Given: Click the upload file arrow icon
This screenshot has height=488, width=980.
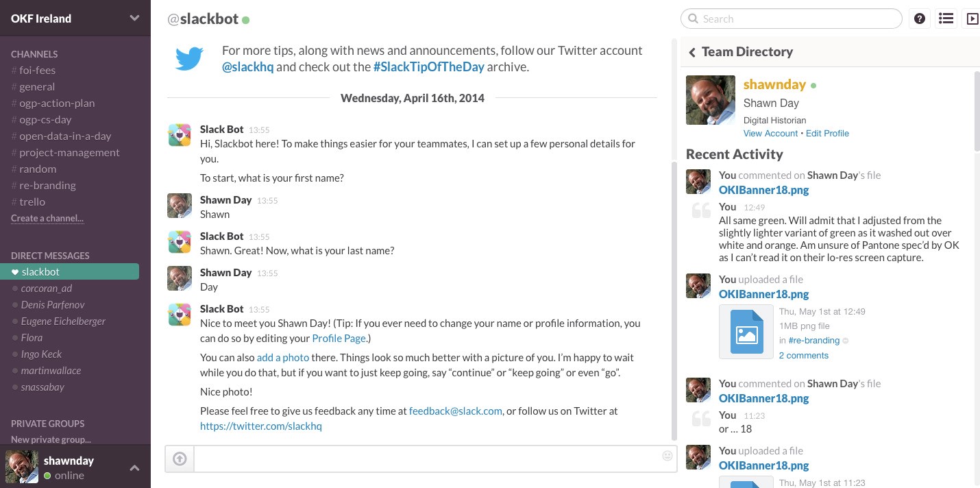Looking at the screenshot, I should [180, 459].
